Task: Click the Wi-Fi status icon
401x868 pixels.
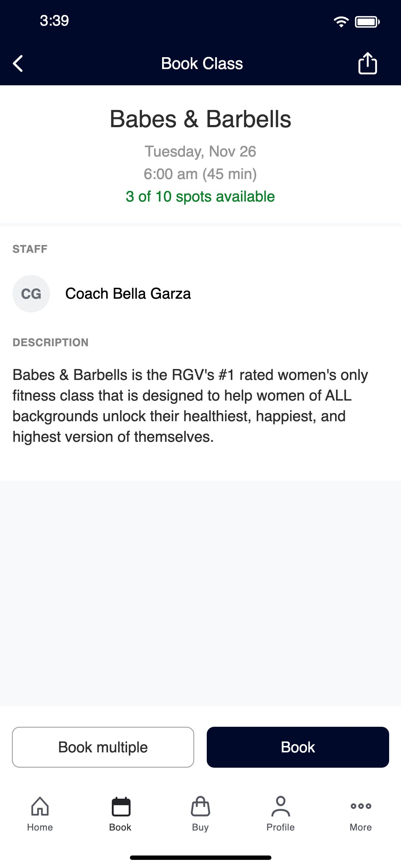Action: tap(341, 22)
